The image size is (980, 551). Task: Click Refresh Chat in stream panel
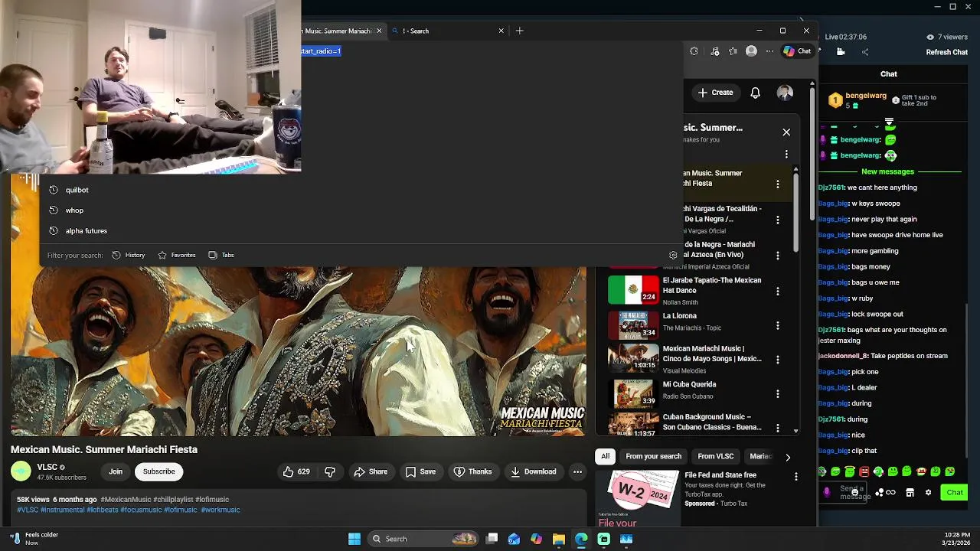pos(947,52)
